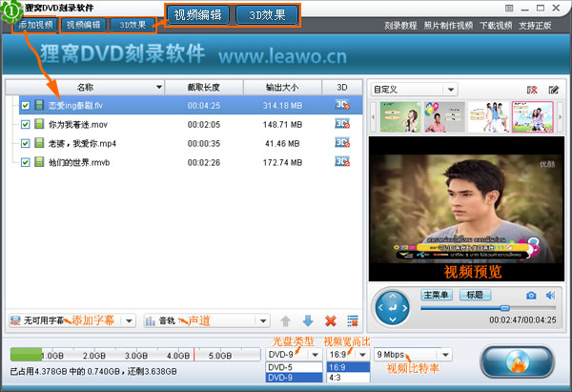Open the DVD-9 disc type dropdown
Viewport: 572px width, 392px height.
click(294, 355)
